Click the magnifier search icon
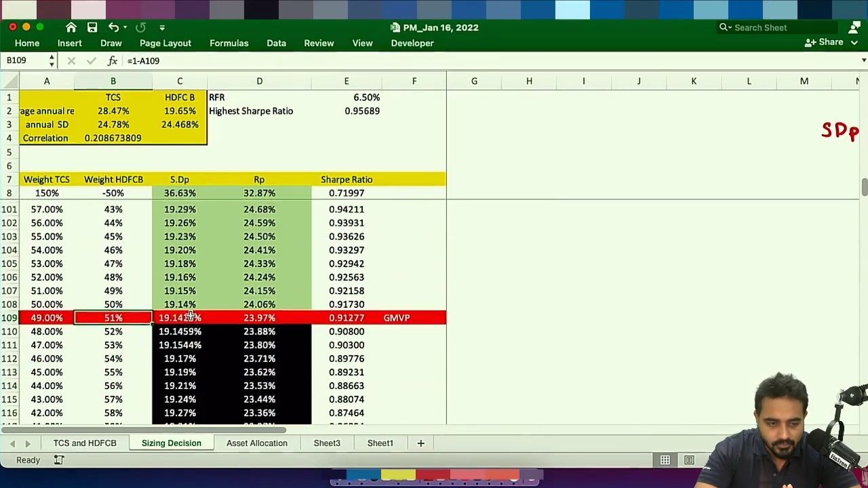The image size is (868, 488). [724, 27]
